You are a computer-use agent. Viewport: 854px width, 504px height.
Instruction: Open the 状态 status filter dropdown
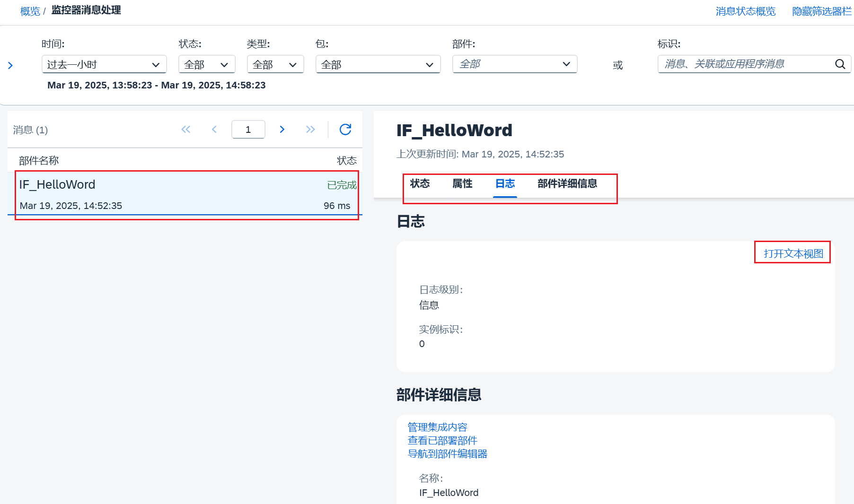(x=207, y=64)
